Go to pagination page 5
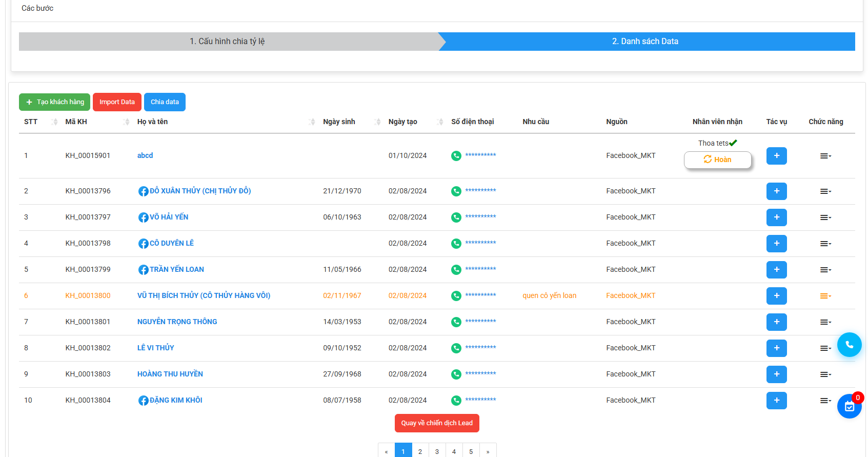 click(x=471, y=451)
